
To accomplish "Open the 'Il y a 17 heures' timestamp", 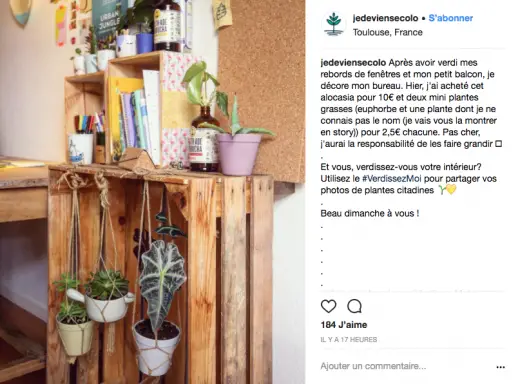I will click(x=349, y=340).
